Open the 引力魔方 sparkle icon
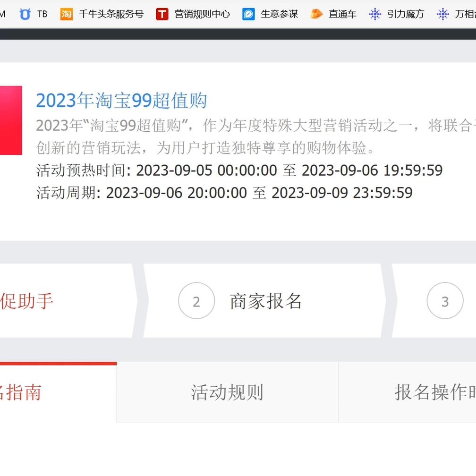The width and height of the screenshot is (476, 476). (x=375, y=14)
